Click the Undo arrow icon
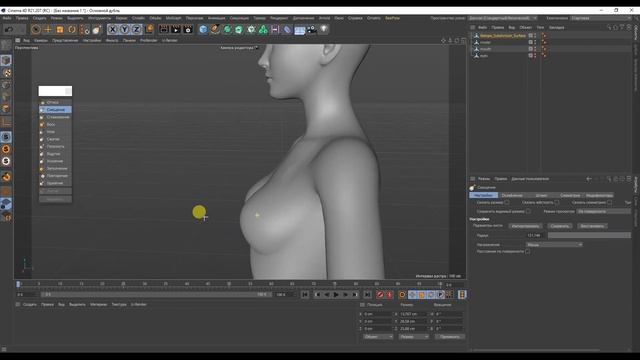This screenshot has height=360, width=640. (x=9, y=29)
